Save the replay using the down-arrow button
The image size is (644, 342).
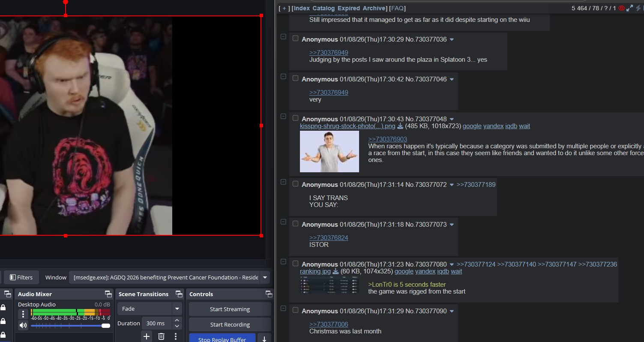[264, 339]
